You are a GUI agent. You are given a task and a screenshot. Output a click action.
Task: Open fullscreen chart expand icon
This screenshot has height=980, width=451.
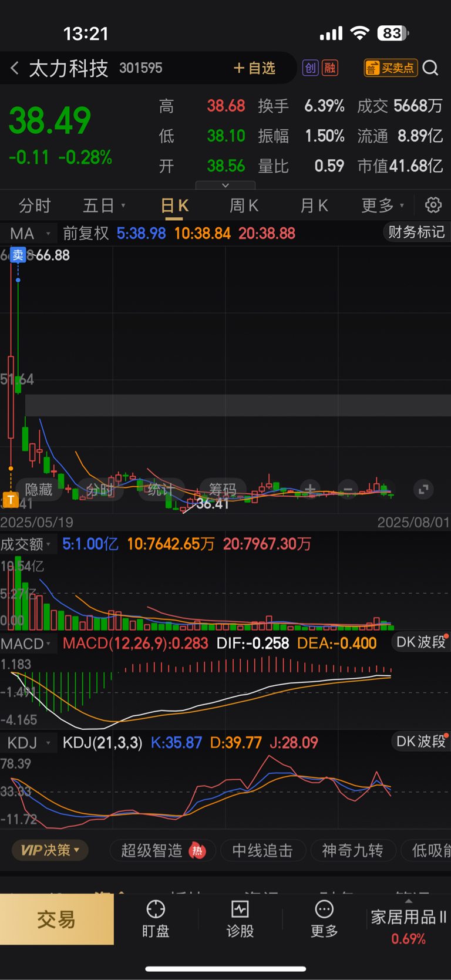tap(423, 489)
